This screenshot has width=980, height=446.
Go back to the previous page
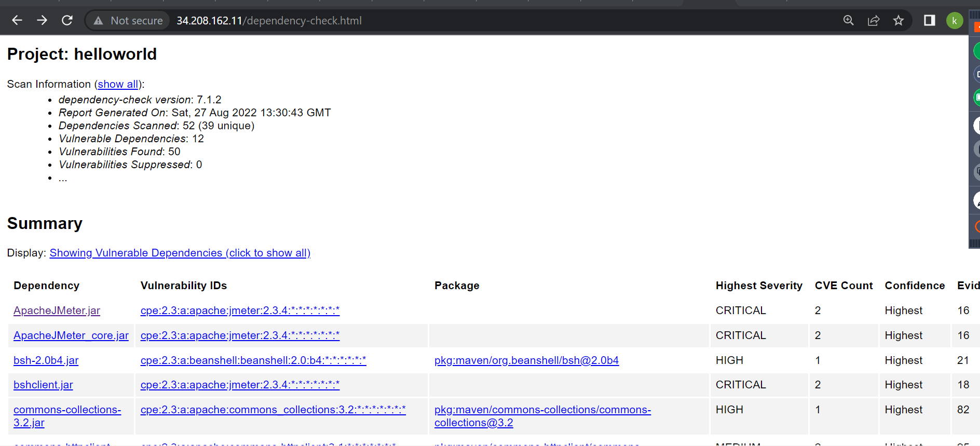click(x=17, y=21)
